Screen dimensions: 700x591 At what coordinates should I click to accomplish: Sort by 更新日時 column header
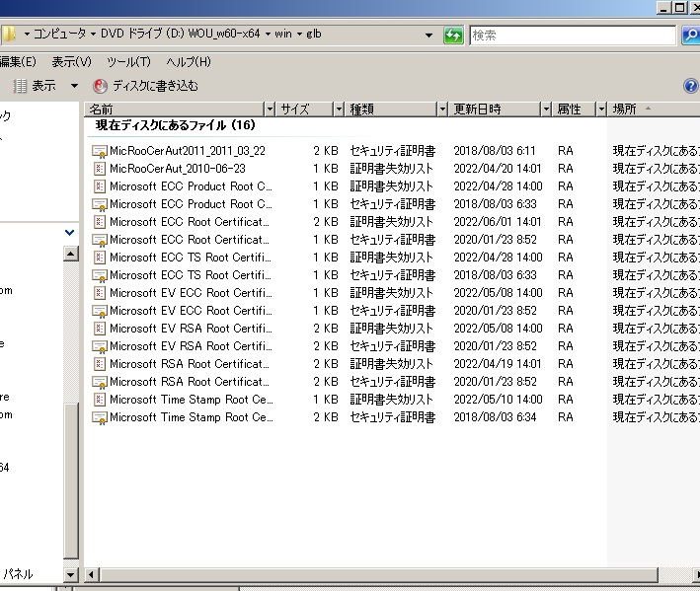pyautogui.click(x=495, y=109)
